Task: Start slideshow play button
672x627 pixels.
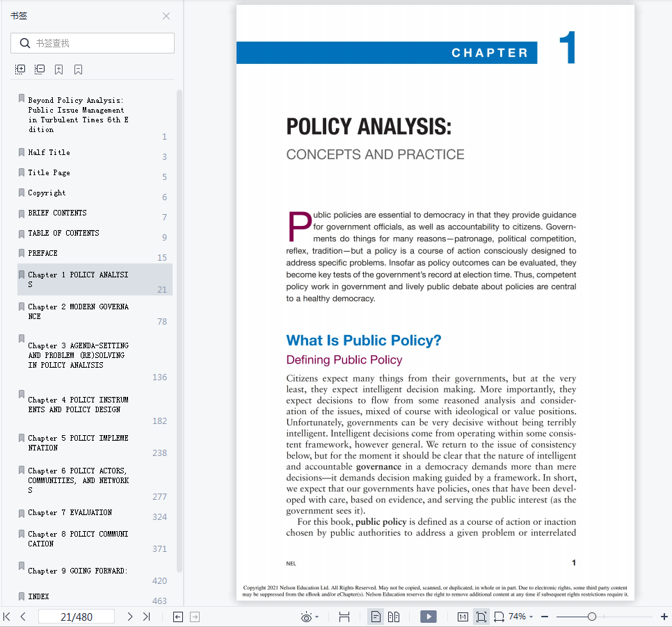Action: (429, 617)
